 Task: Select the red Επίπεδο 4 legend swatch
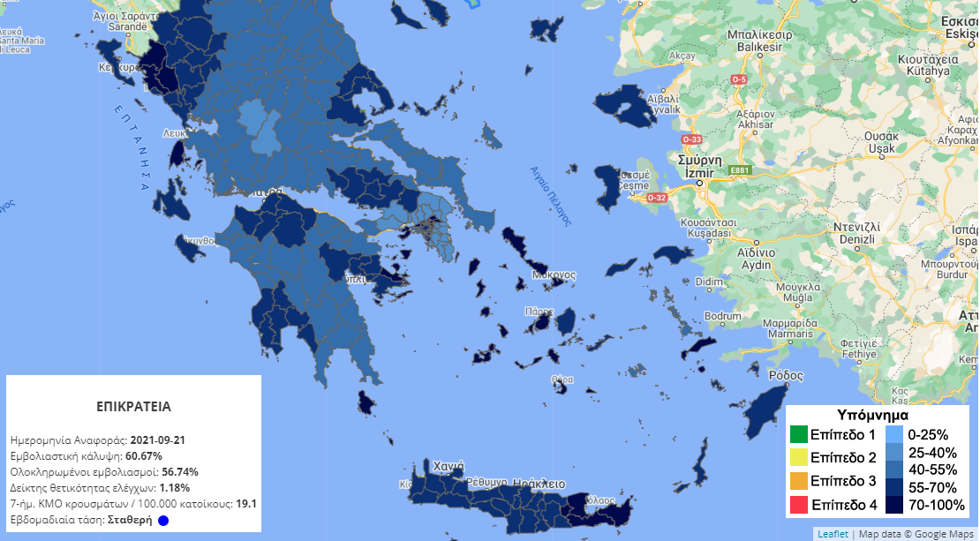(x=799, y=505)
